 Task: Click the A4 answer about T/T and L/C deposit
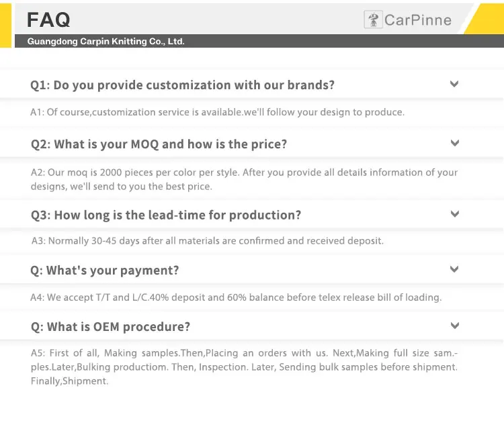coord(236,297)
